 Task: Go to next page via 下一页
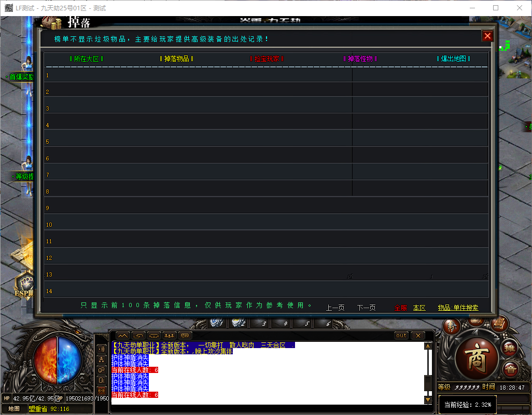367,308
